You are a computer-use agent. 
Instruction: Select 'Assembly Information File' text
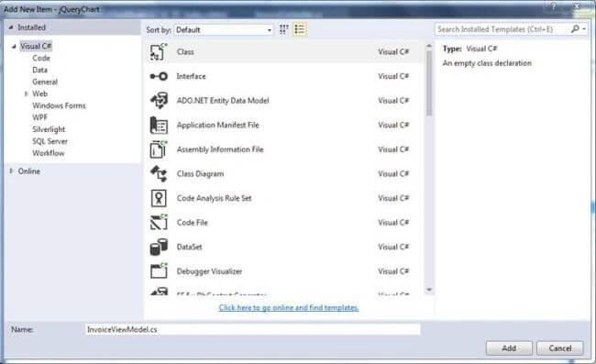220,149
